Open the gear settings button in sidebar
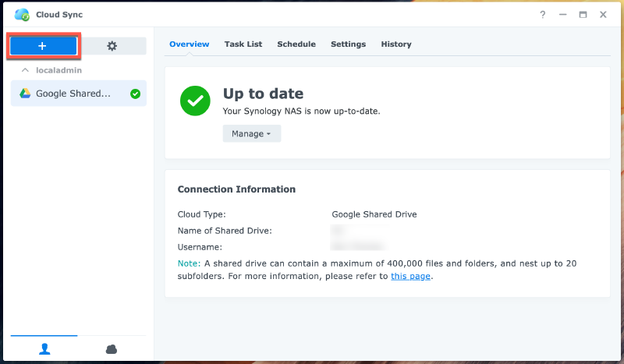Screen dimensions: 624x364 click(114, 46)
